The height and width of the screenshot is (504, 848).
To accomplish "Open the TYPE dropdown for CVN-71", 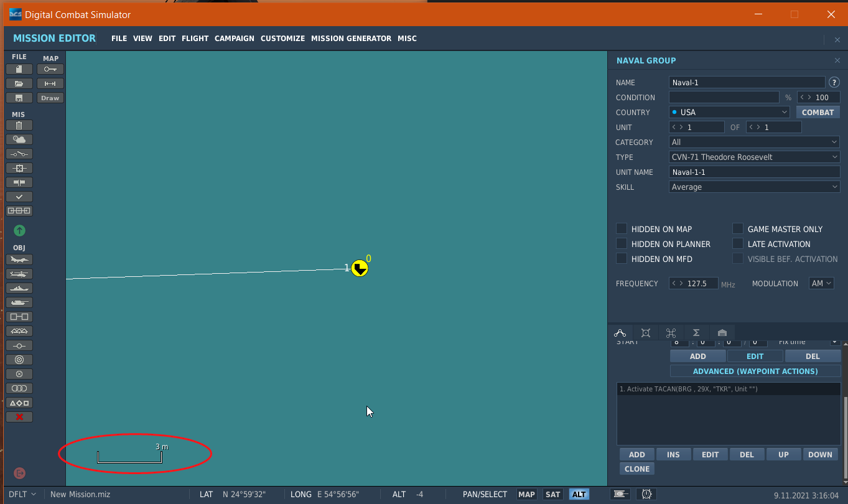I will (x=755, y=157).
